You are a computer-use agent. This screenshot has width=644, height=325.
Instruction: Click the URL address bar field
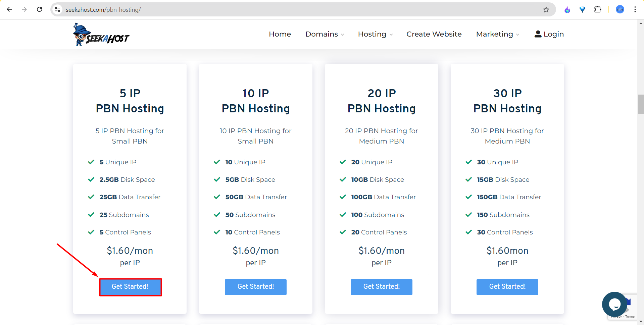pos(268,10)
